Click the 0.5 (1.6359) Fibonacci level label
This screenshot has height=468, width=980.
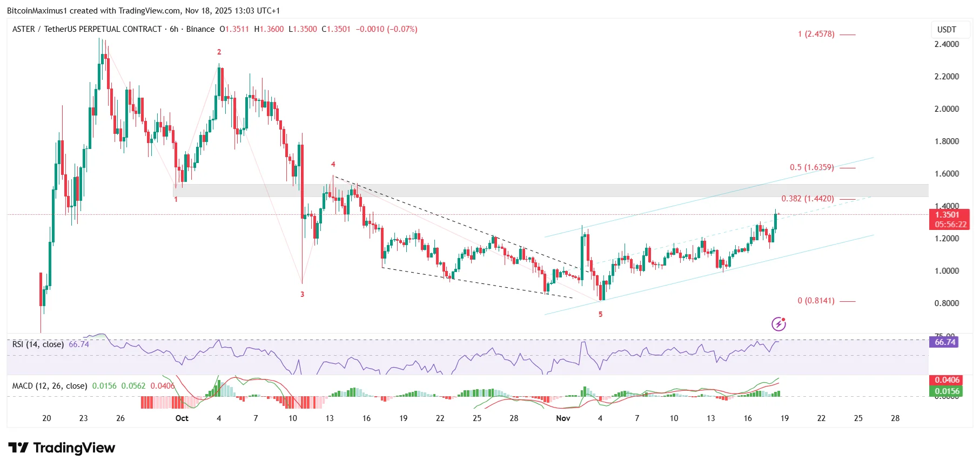(x=811, y=167)
